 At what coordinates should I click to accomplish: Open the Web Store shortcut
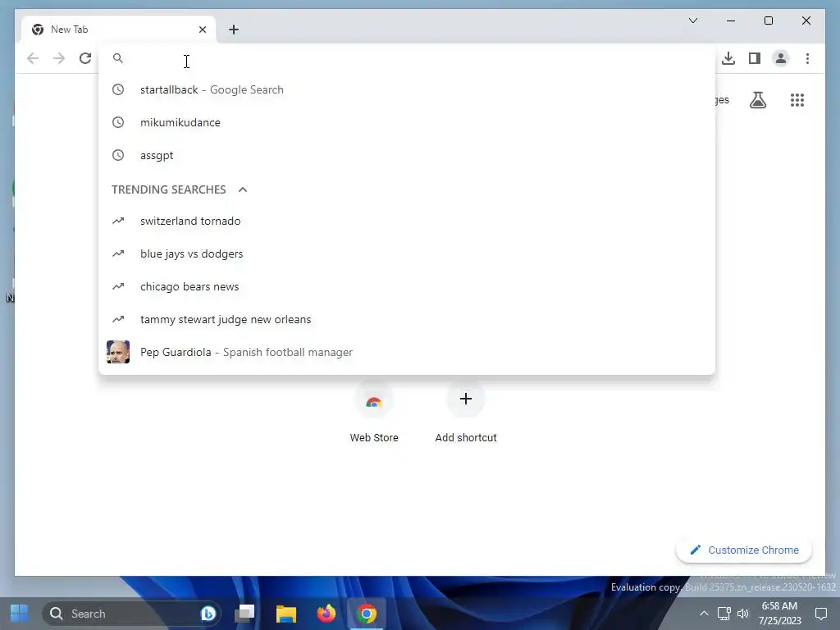[374, 413]
